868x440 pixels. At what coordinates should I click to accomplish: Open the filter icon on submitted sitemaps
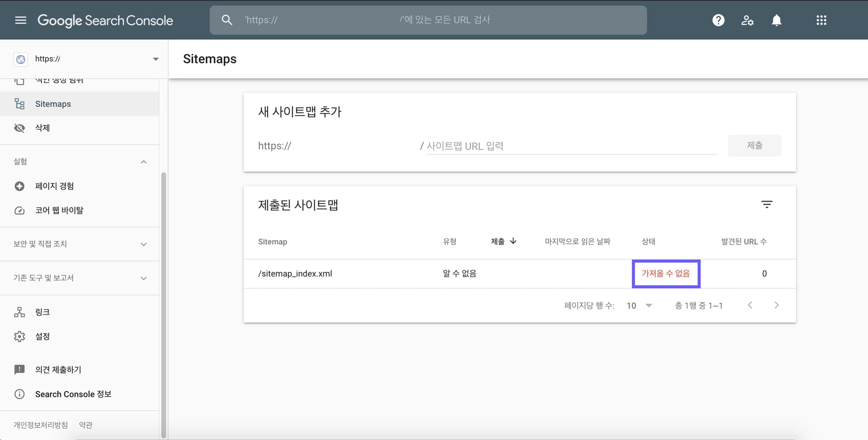pos(767,204)
